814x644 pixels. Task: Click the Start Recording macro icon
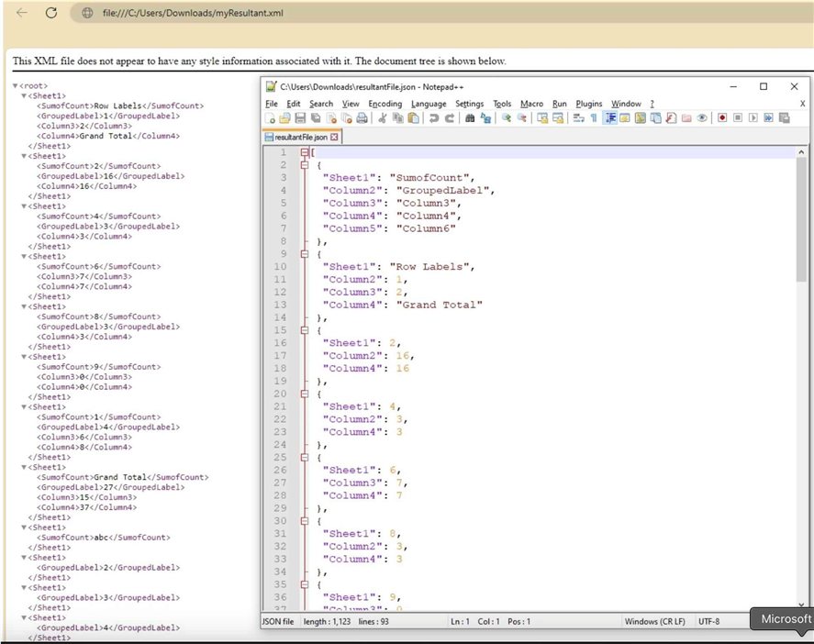(x=721, y=119)
